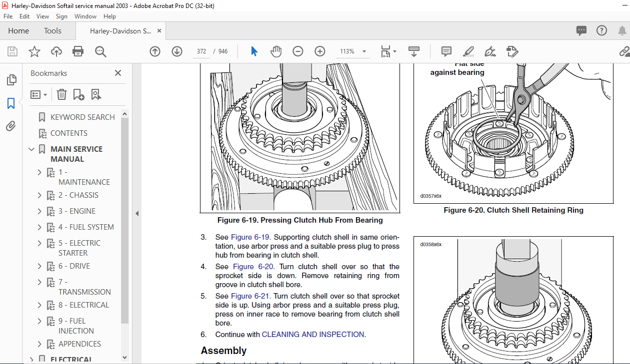This screenshot has height=364, width=630.
Task: Click the stamp tool icon
Action: [512, 51]
